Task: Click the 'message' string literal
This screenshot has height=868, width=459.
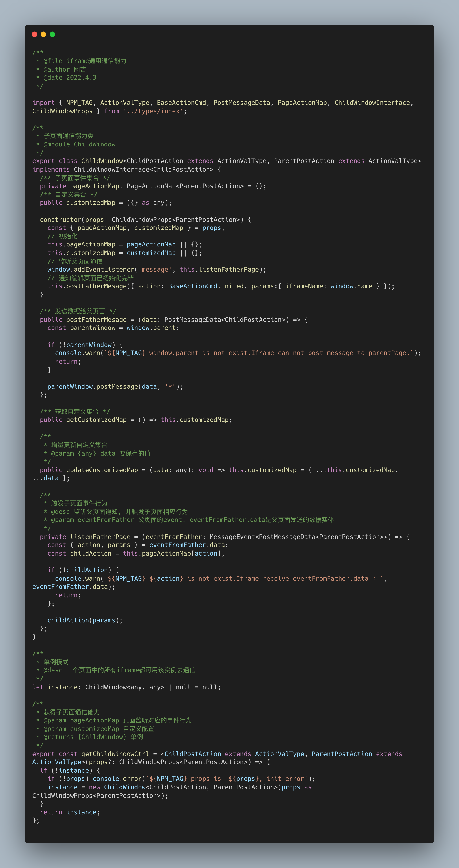Action: [x=155, y=270]
